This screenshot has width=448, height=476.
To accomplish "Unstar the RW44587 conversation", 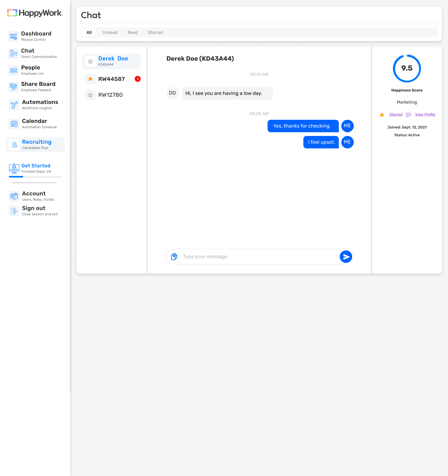I will coord(90,79).
